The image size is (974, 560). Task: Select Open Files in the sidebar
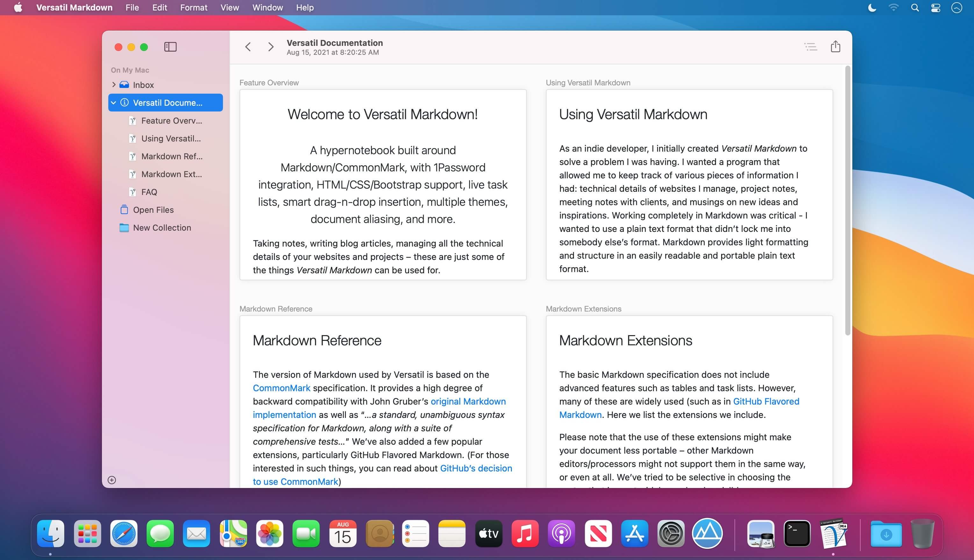click(166, 210)
